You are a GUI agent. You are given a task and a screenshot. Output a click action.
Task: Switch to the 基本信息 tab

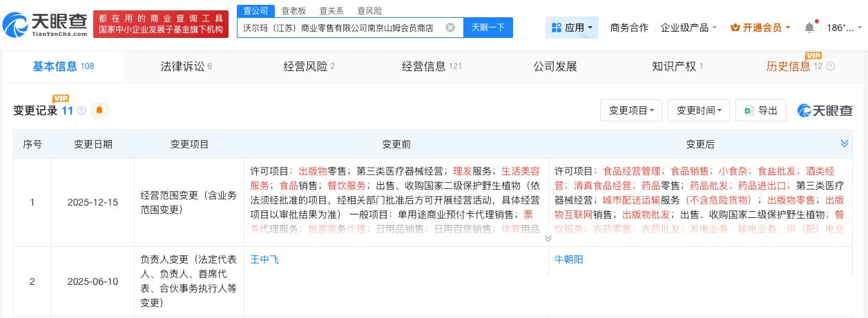coord(63,67)
